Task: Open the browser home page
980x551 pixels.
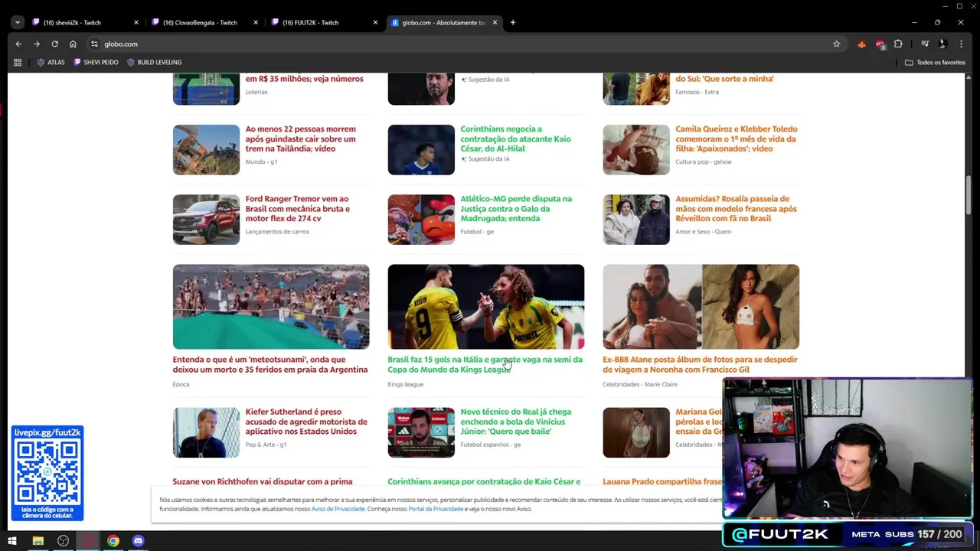Action: pos(73,44)
